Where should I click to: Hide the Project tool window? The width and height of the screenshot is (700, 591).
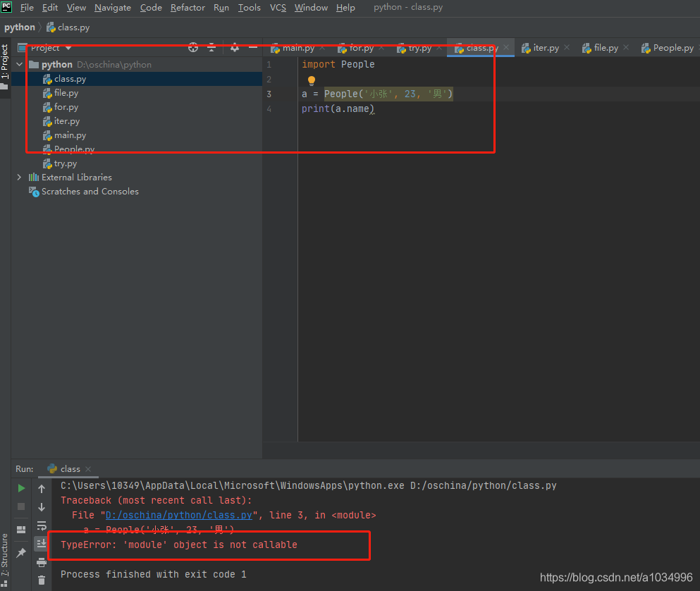point(253,48)
